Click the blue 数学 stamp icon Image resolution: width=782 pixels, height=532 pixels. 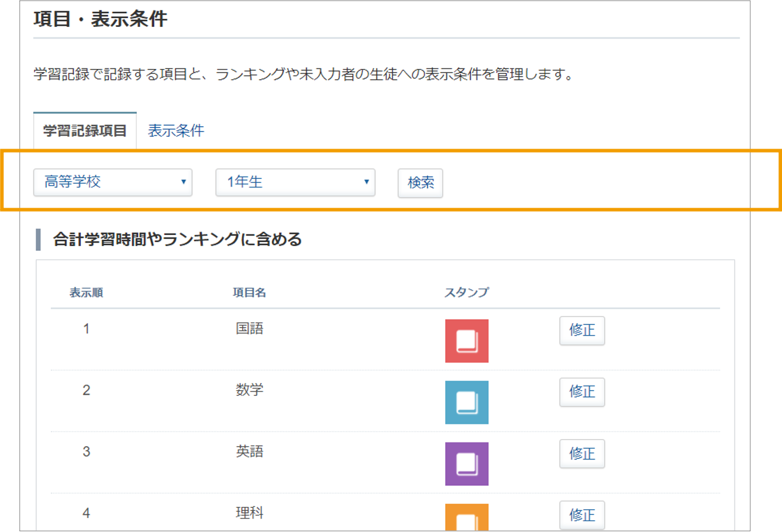[467, 402]
